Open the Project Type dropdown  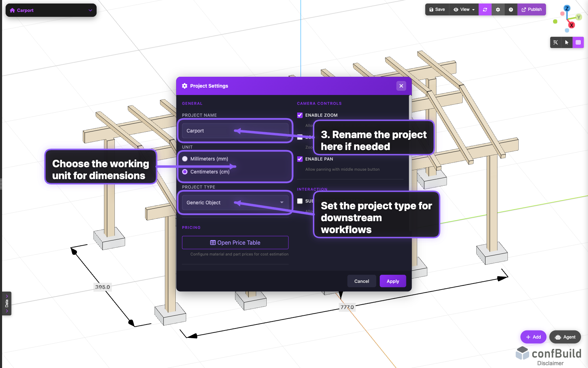click(x=235, y=203)
